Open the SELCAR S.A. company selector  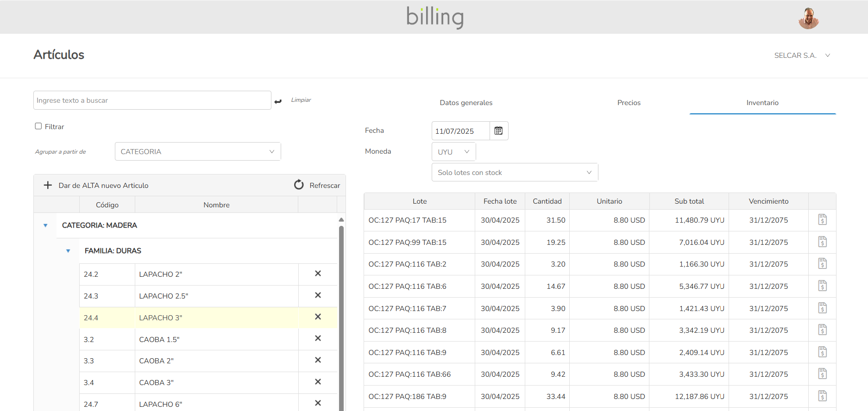tap(802, 56)
